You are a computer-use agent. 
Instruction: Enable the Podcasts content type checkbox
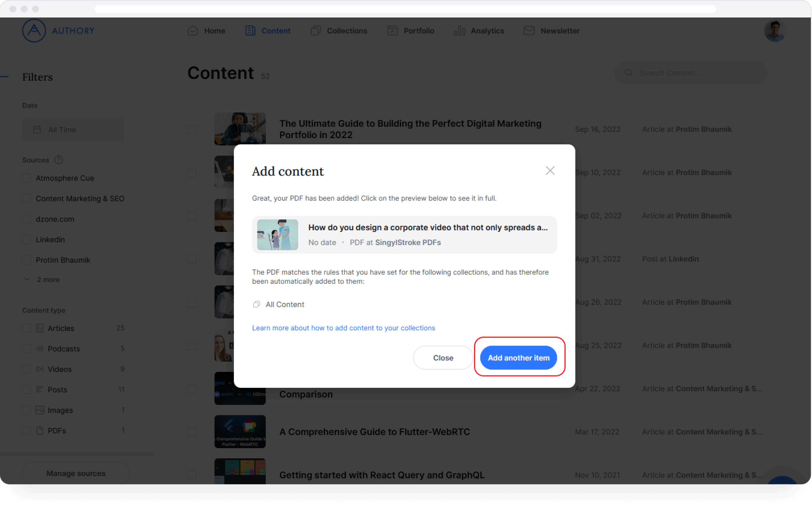(27, 348)
